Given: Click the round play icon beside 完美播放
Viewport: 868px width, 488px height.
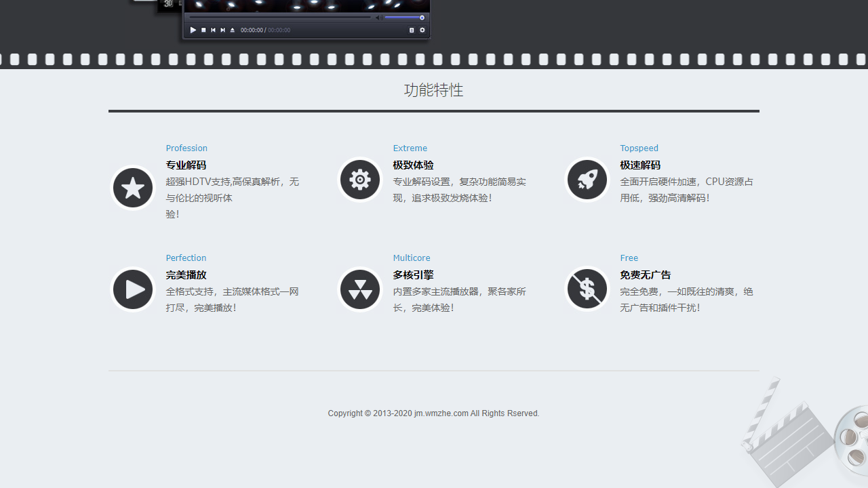Looking at the screenshot, I should tap(133, 289).
